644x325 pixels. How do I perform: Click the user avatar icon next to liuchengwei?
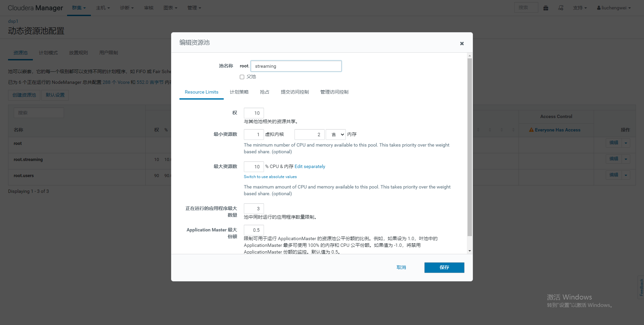[599, 8]
